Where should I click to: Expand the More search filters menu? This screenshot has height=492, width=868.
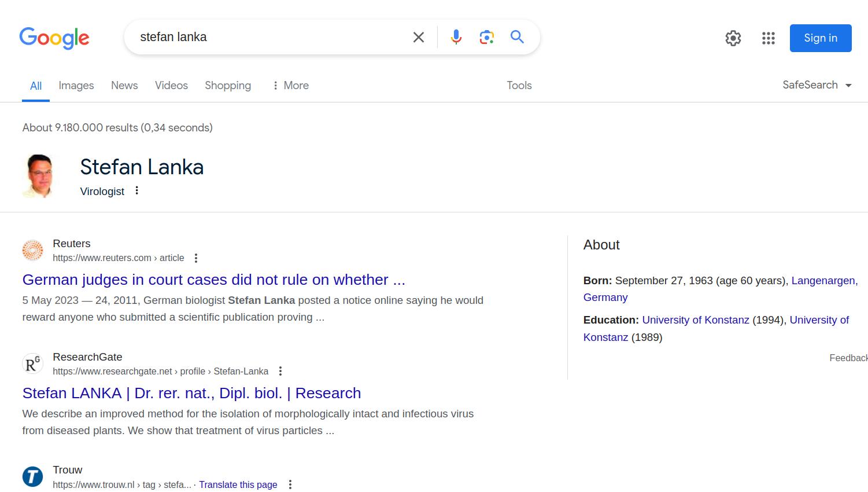(x=290, y=86)
